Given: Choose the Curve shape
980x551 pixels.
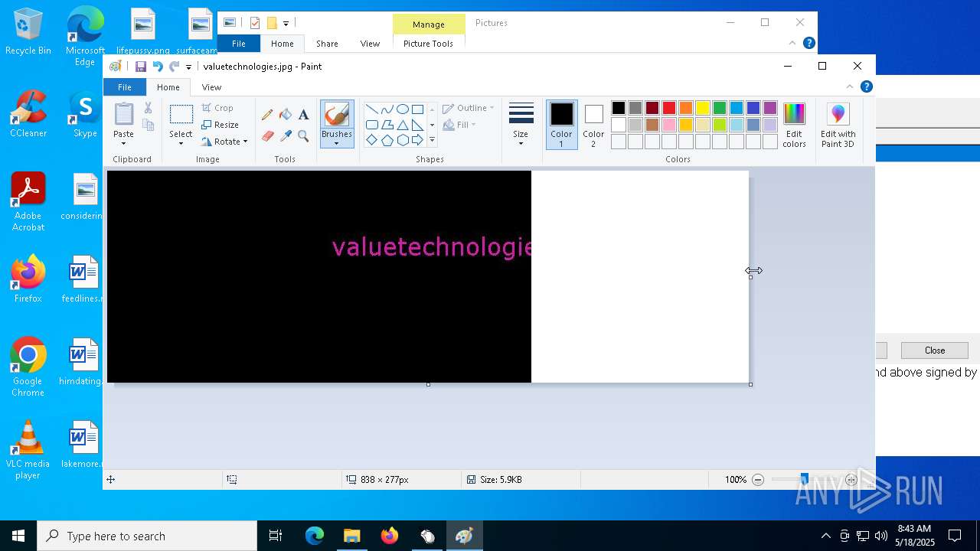Looking at the screenshot, I should pos(387,109).
